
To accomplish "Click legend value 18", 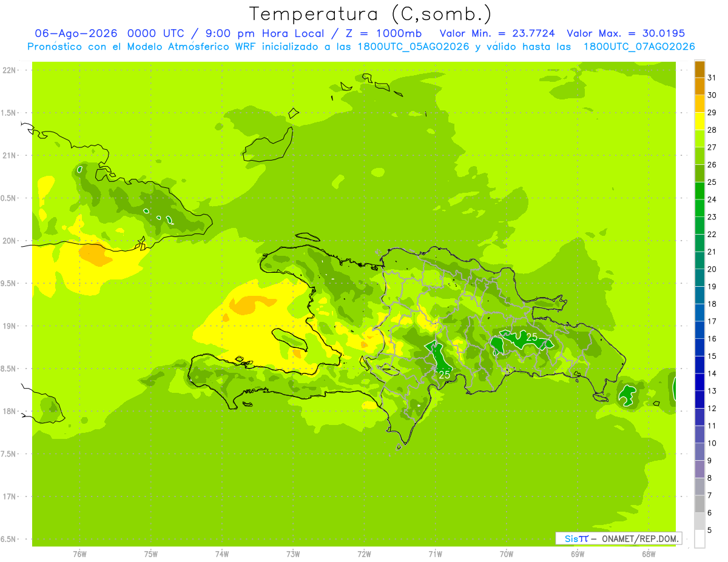I will click(712, 304).
